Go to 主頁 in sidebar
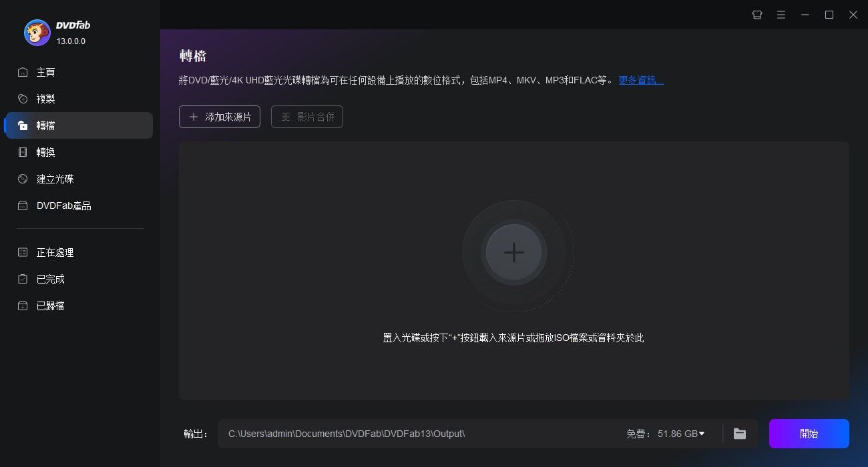 click(79, 72)
